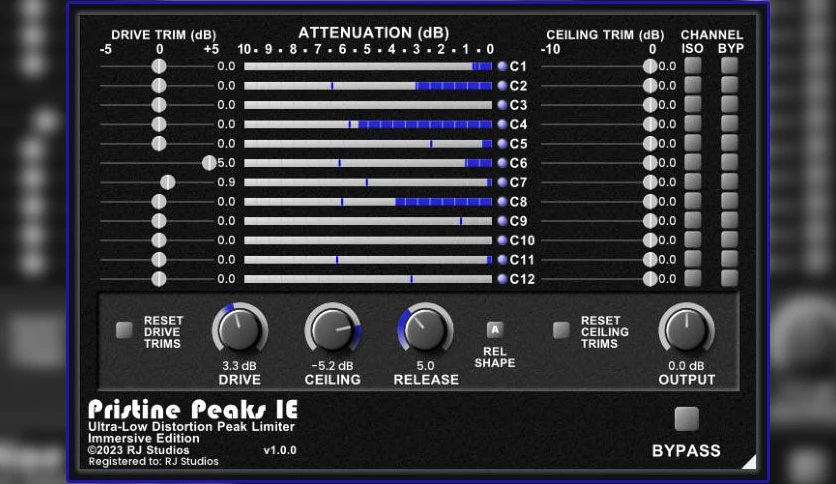This screenshot has width=836, height=484.
Task: Click the C2 ceiling trim slider handle
Action: [x=650, y=85]
